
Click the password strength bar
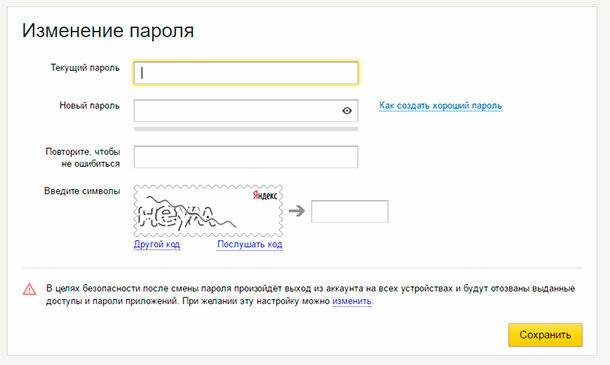(246, 129)
